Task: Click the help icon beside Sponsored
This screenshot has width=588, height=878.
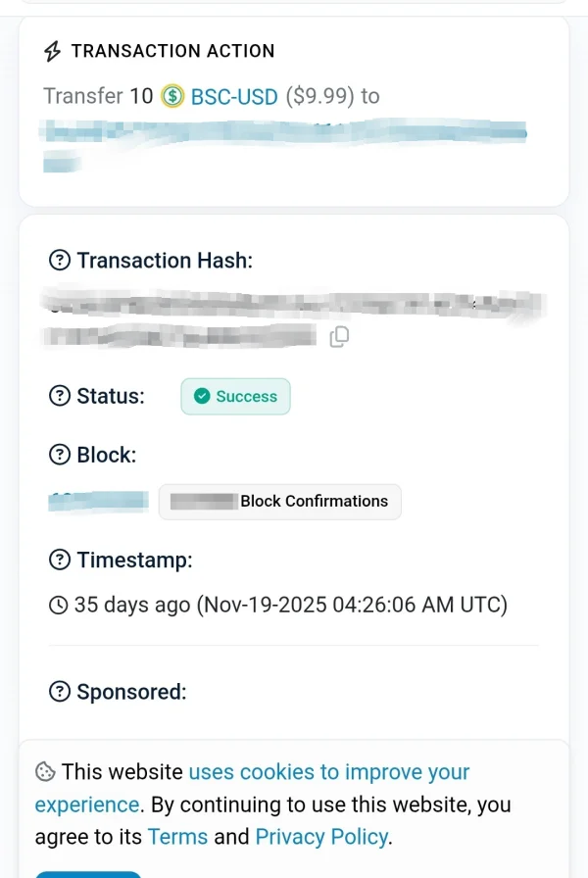Action: pos(60,692)
